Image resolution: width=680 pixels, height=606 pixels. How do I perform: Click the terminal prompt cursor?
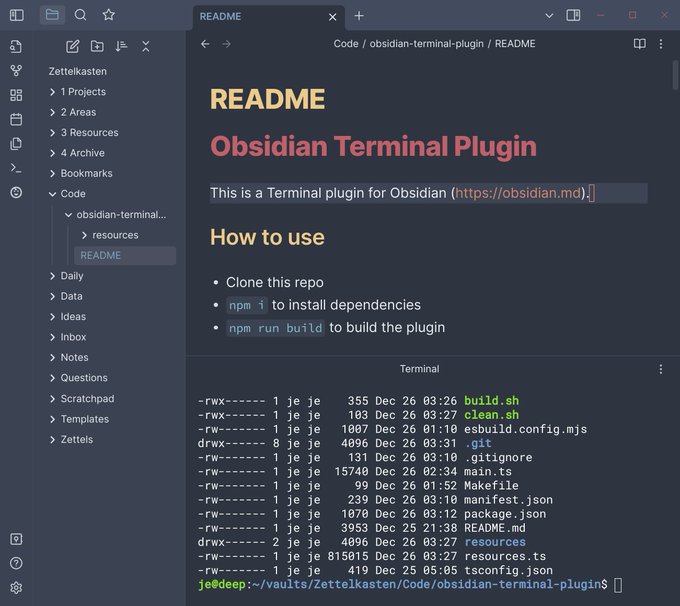point(618,585)
